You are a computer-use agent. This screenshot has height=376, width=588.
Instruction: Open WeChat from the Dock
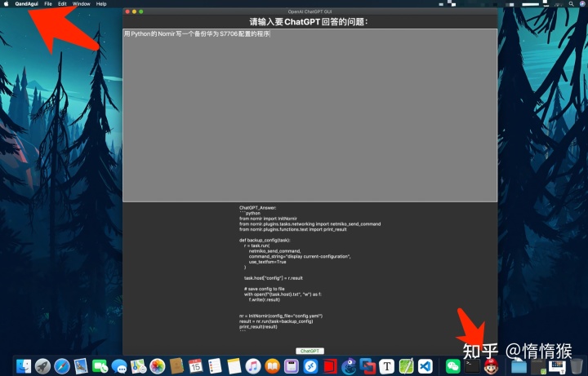point(453,366)
